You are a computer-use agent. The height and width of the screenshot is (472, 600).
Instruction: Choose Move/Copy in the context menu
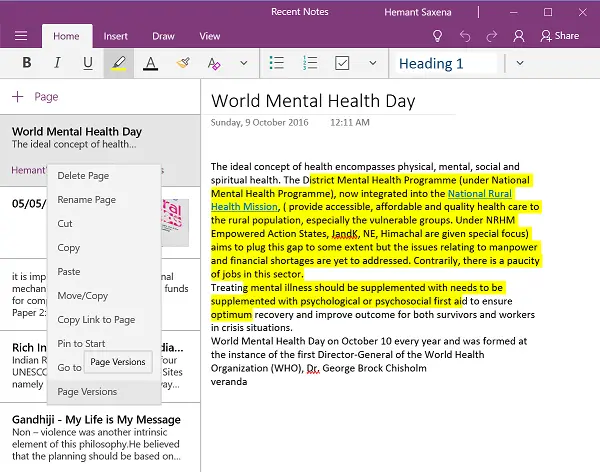[x=104, y=296]
